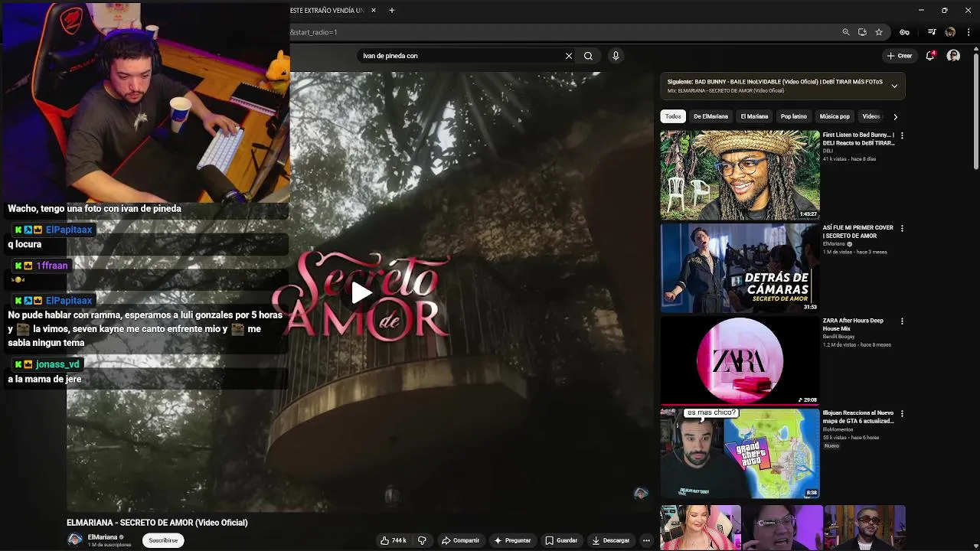The width and height of the screenshot is (980, 551).
Task: Select the 'Todos' filter chip
Action: coord(673,116)
